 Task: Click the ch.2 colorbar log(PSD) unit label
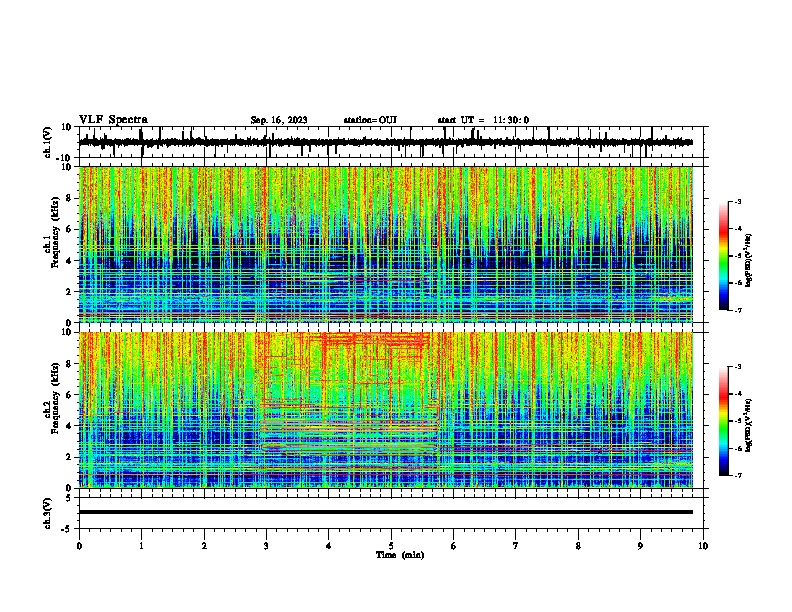point(749,425)
